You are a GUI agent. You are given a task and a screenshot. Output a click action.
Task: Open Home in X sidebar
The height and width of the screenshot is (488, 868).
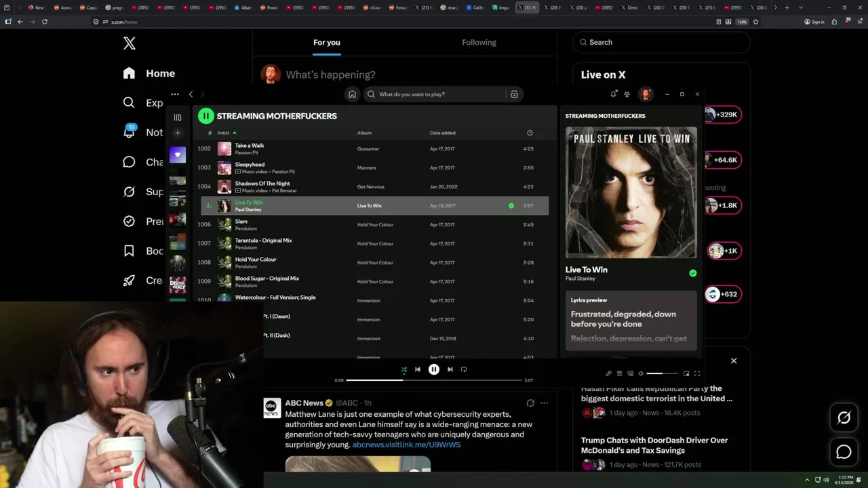click(149, 73)
